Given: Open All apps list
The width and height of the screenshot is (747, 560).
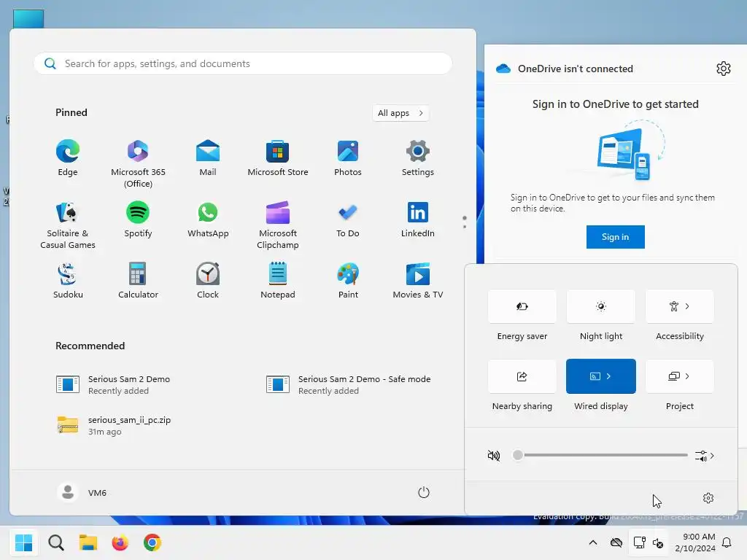Looking at the screenshot, I should tap(400, 113).
